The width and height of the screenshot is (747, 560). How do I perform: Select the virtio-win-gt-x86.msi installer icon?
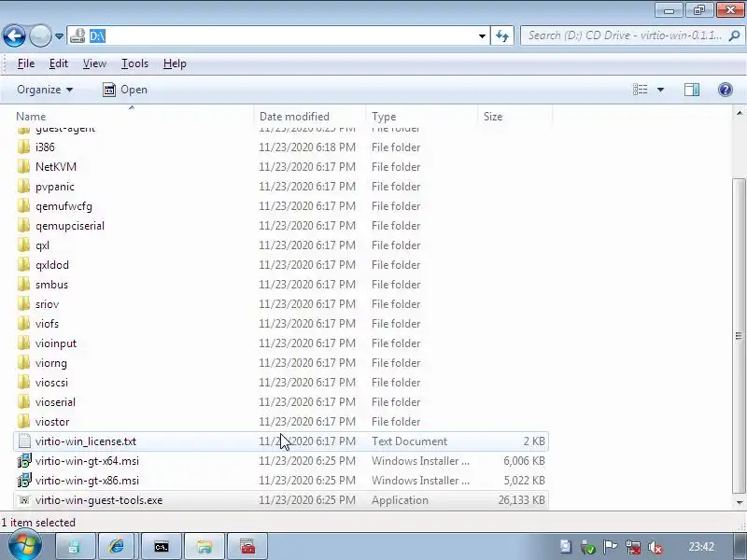(24, 481)
